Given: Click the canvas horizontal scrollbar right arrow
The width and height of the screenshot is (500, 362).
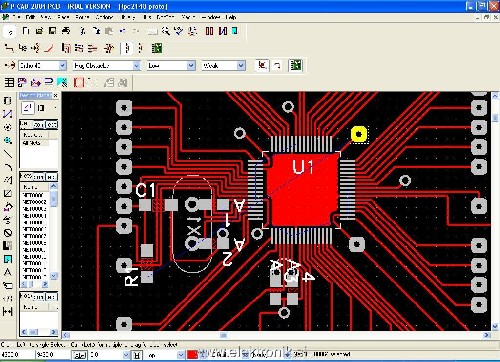Looking at the screenshot, I should pyautogui.click(x=487, y=335).
